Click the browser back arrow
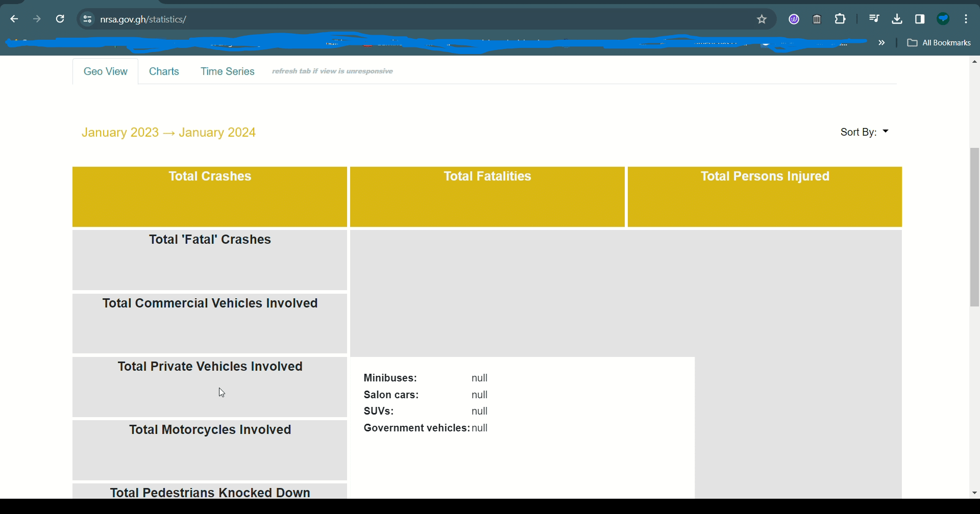Screen dimensions: 980x514 pos(14,19)
